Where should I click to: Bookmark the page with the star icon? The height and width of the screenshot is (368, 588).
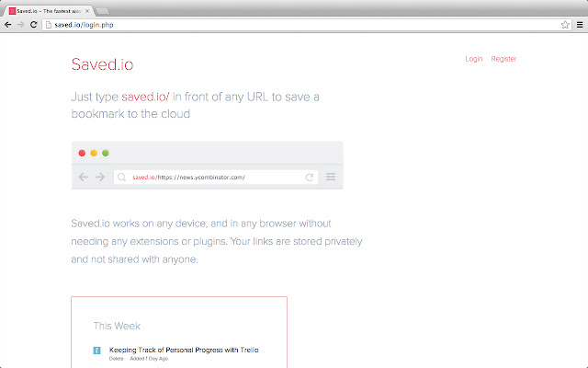[565, 25]
